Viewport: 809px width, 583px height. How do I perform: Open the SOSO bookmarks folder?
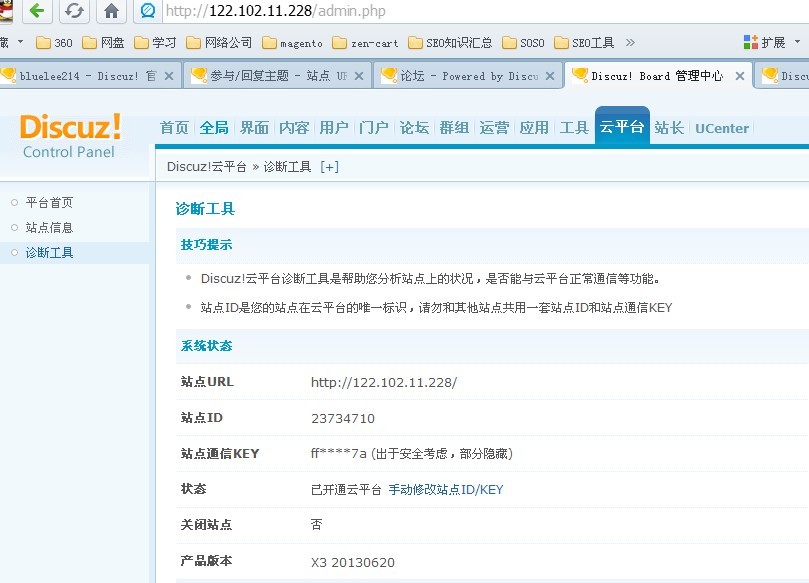[x=523, y=43]
